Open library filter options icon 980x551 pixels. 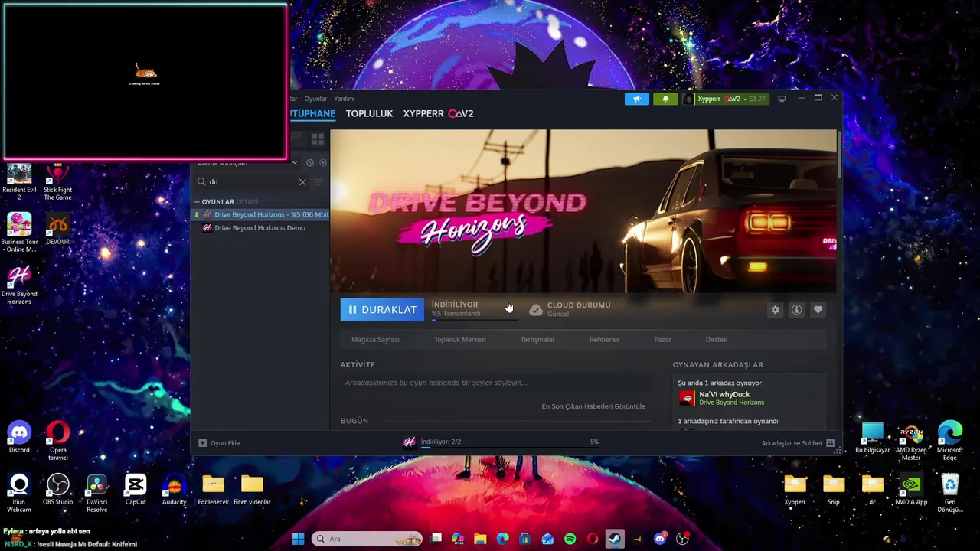coord(318,182)
